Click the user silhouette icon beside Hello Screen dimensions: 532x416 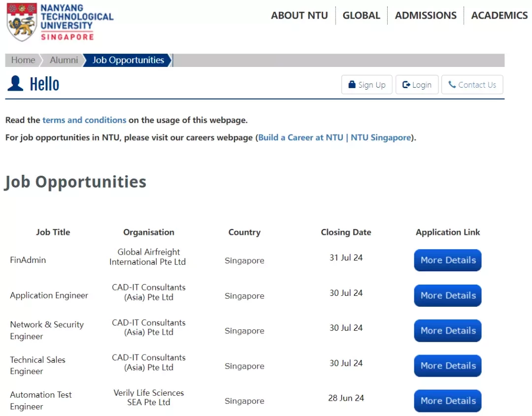(15, 83)
